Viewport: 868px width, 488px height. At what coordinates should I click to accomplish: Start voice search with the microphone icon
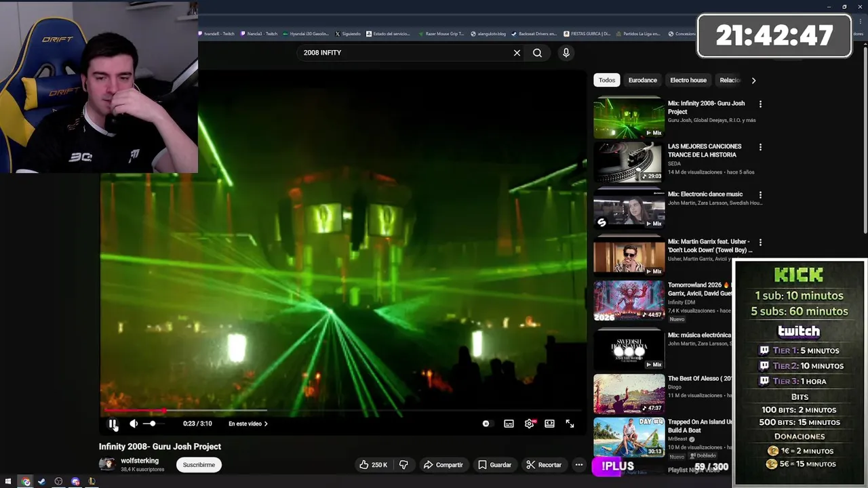[x=566, y=53]
